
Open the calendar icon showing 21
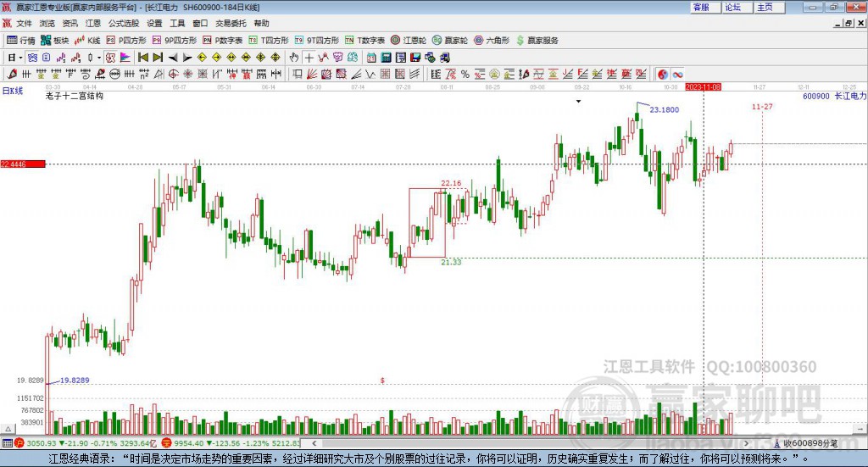371,58
